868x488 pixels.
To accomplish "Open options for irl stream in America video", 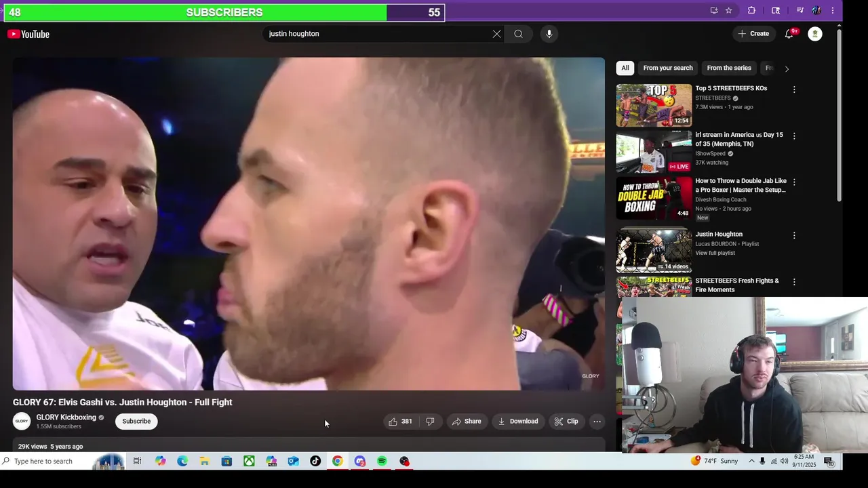I will click(794, 136).
